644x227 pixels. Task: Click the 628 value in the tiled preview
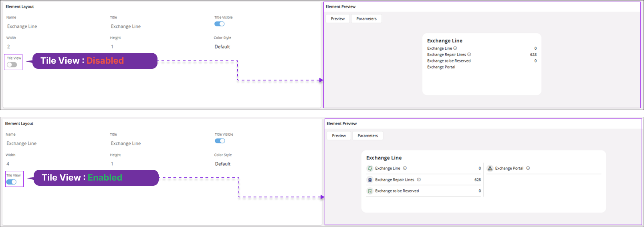(x=478, y=180)
